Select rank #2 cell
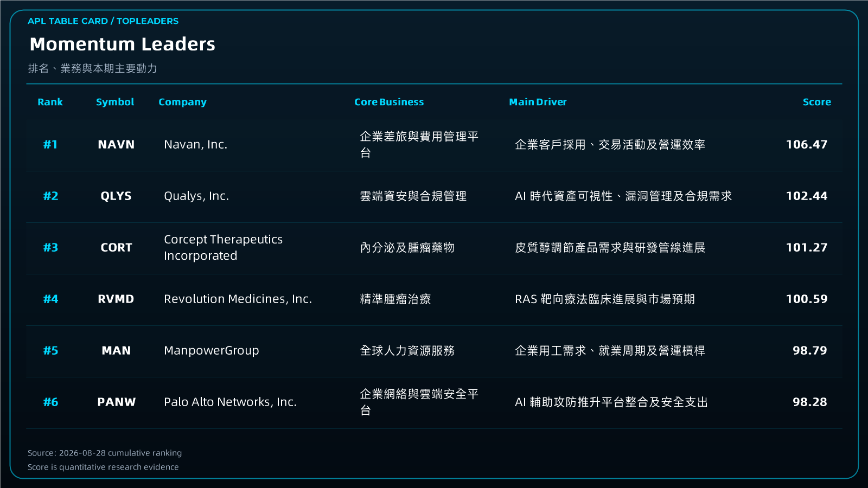 (x=50, y=196)
